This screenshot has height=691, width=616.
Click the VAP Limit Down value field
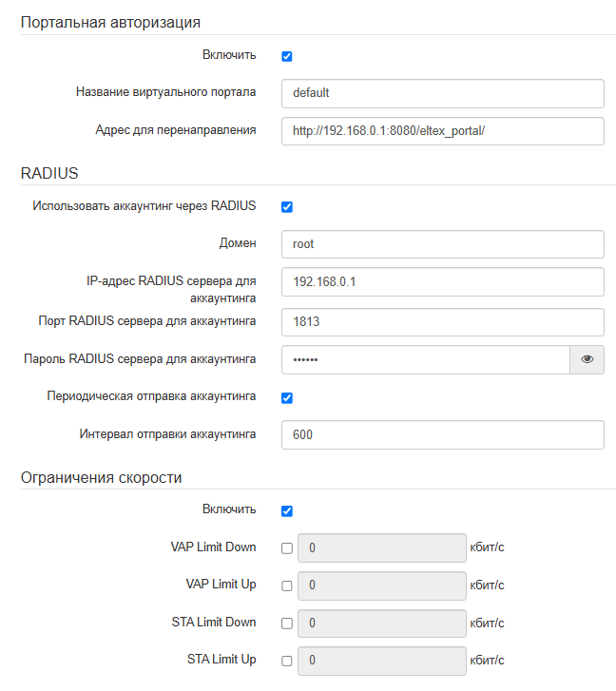(381, 548)
